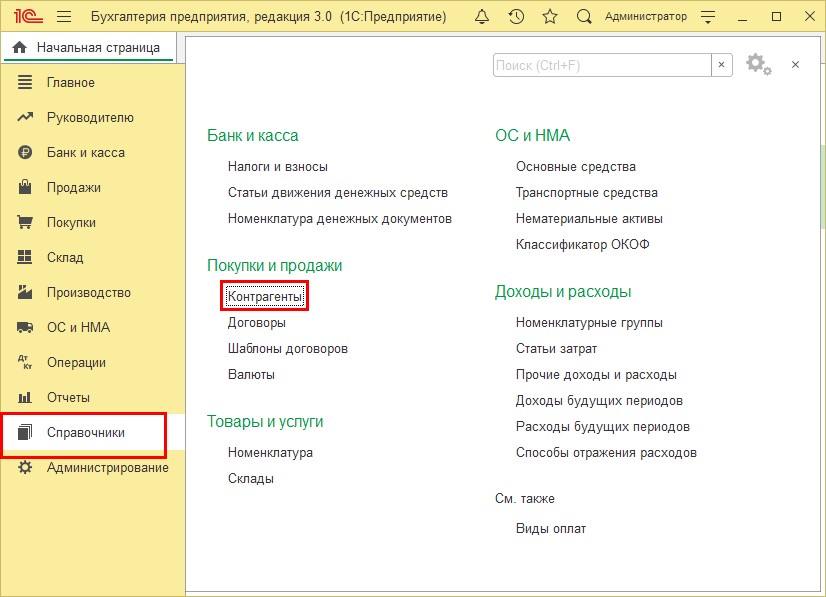This screenshot has height=597, width=826.
Task: Click the magnifier search icon in title bar
Action: tap(584, 17)
